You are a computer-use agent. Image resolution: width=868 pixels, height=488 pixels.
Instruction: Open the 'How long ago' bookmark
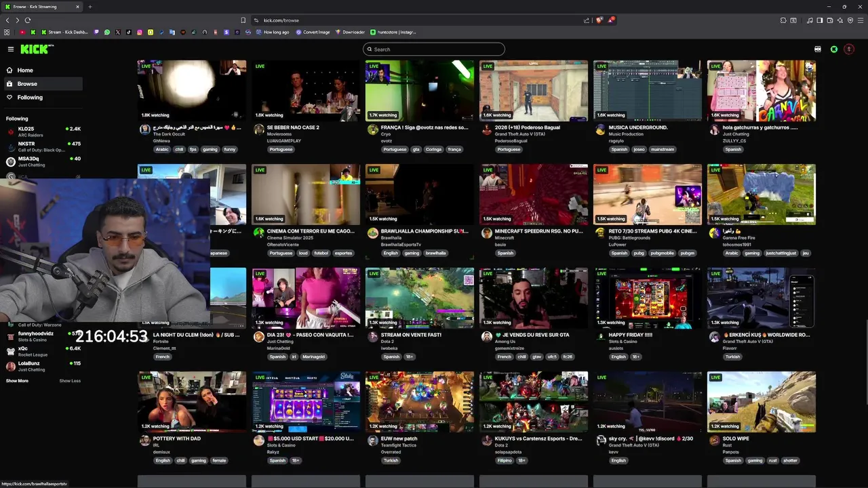point(271,32)
